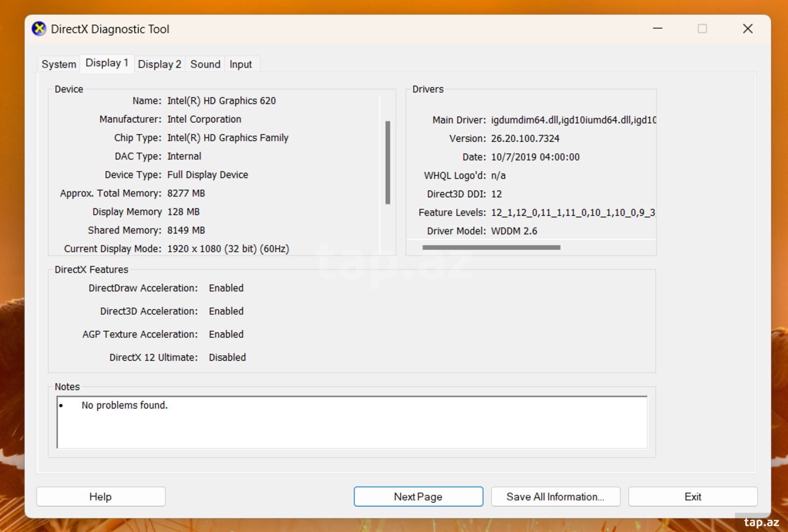Click the Approx. Total Memory label

tap(111, 193)
